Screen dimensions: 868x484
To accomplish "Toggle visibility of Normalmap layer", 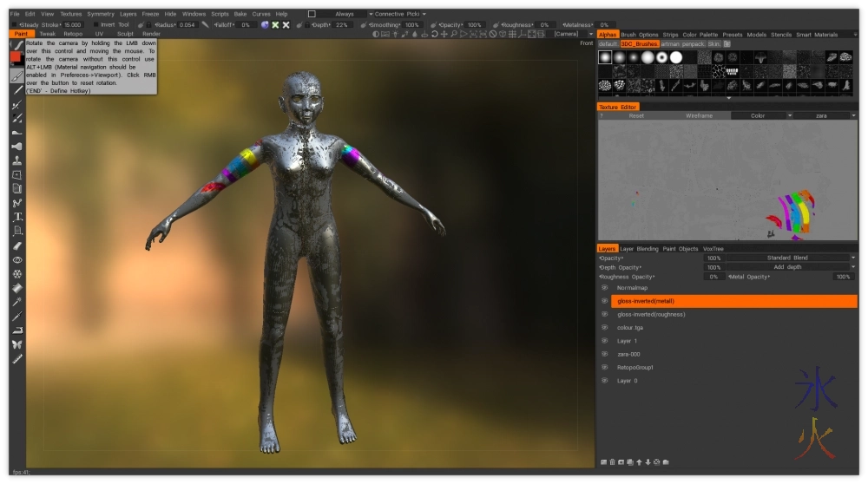I will pyautogui.click(x=604, y=288).
